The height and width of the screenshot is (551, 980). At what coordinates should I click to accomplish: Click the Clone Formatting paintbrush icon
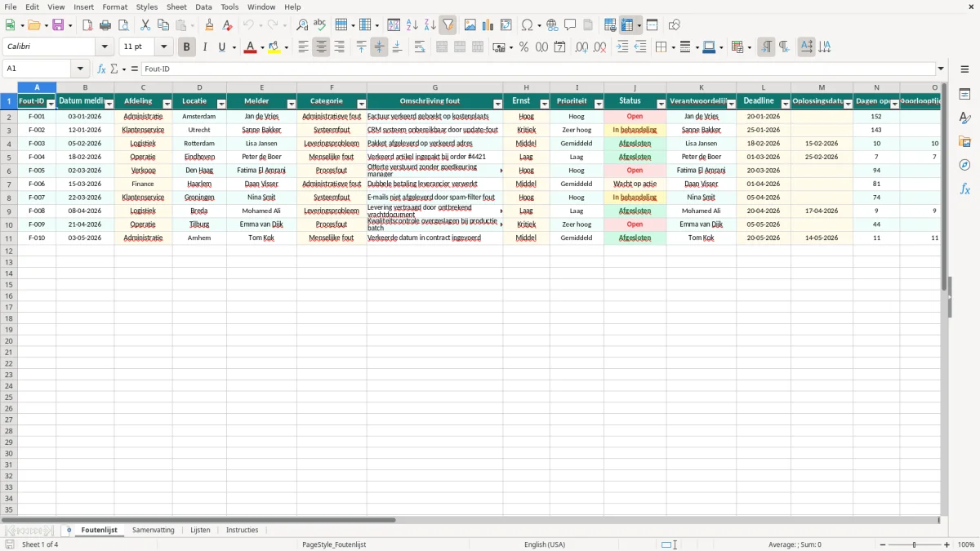click(209, 25)
